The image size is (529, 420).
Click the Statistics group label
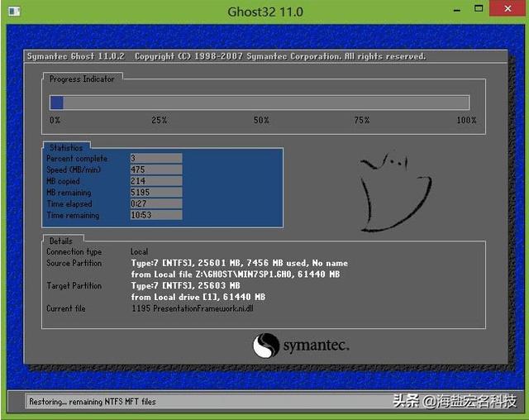(66, 147)
